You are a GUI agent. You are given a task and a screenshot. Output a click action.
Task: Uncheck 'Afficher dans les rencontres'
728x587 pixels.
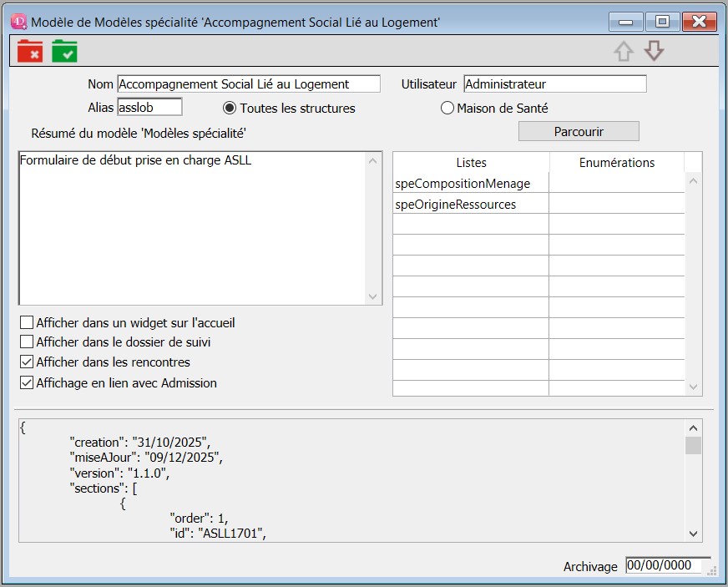28,362
